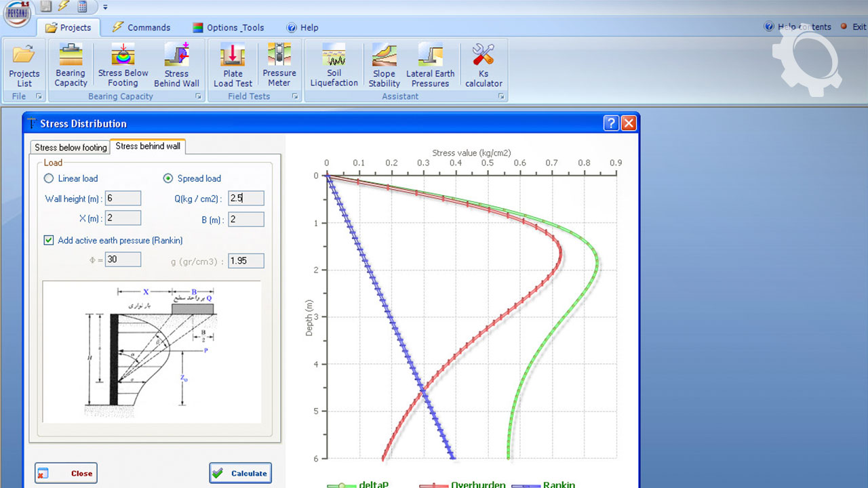Open the Bearing Capacity tool

pos(71,65)
